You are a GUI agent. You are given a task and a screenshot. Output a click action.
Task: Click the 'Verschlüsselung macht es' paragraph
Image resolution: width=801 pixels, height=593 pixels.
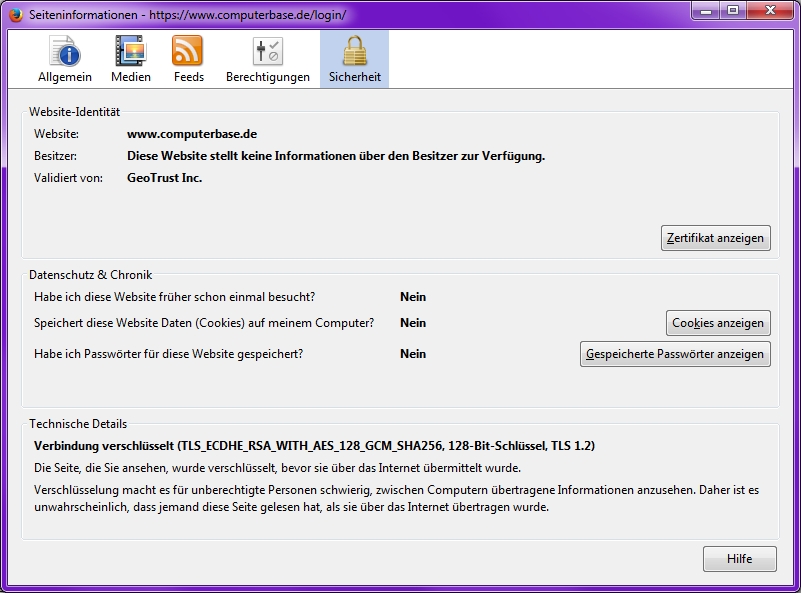[396, 499]
